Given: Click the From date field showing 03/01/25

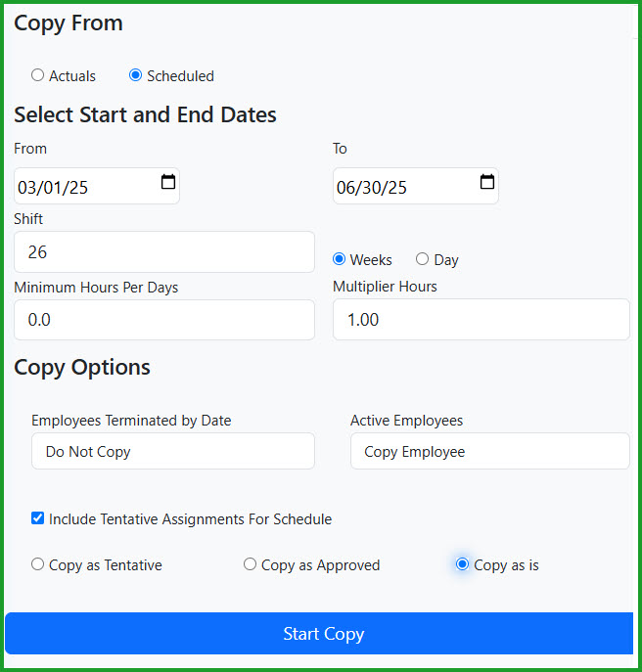Looking at the screenshot, I should pyautogui.click(x=97, y=186).
